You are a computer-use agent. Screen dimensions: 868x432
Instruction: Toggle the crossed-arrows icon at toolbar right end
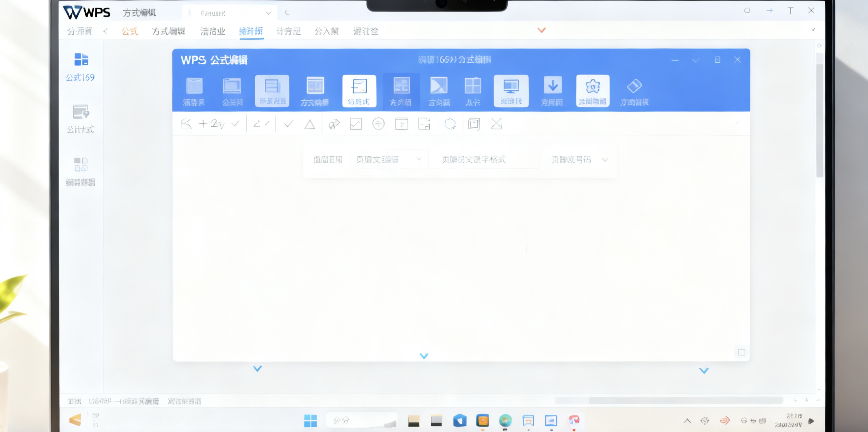point(496,124)
